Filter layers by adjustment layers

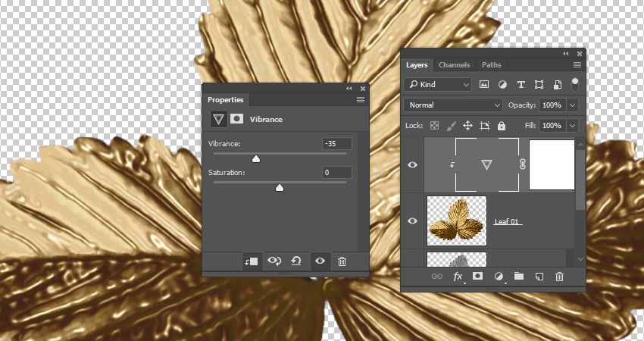[502, 84]
